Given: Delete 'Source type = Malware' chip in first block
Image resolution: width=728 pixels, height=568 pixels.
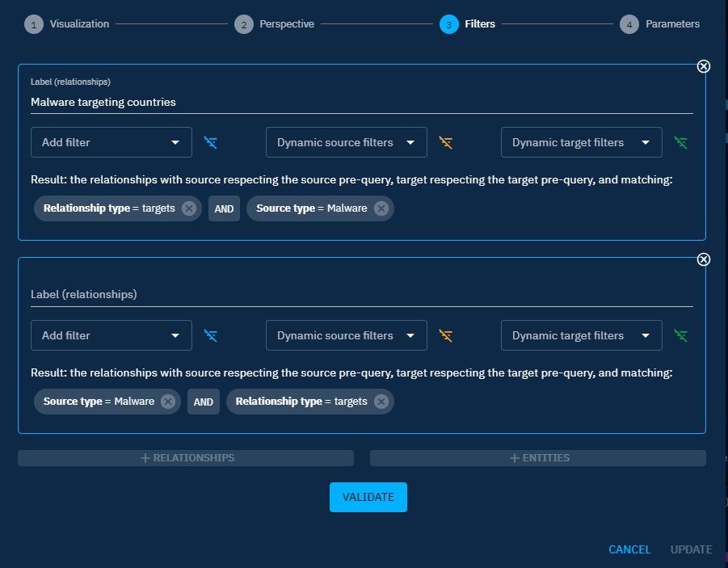Looking at the screenshot, I should [381, 208].
